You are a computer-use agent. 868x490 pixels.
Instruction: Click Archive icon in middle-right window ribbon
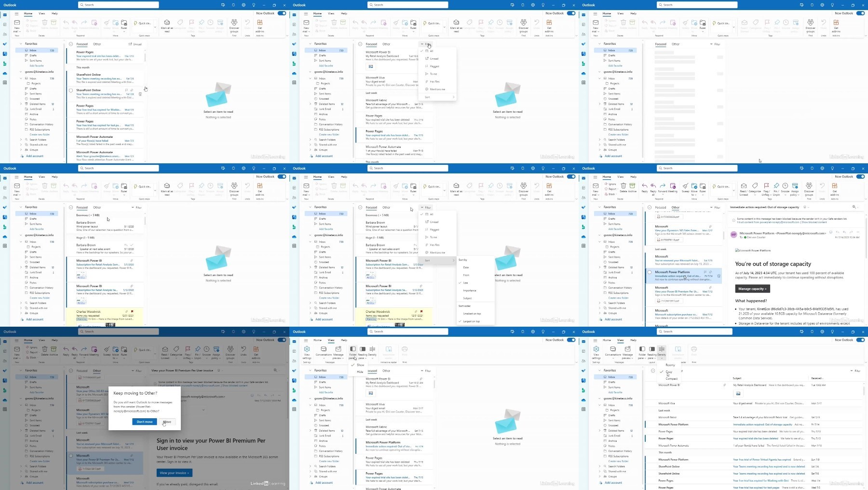click(x=632, y=185)
